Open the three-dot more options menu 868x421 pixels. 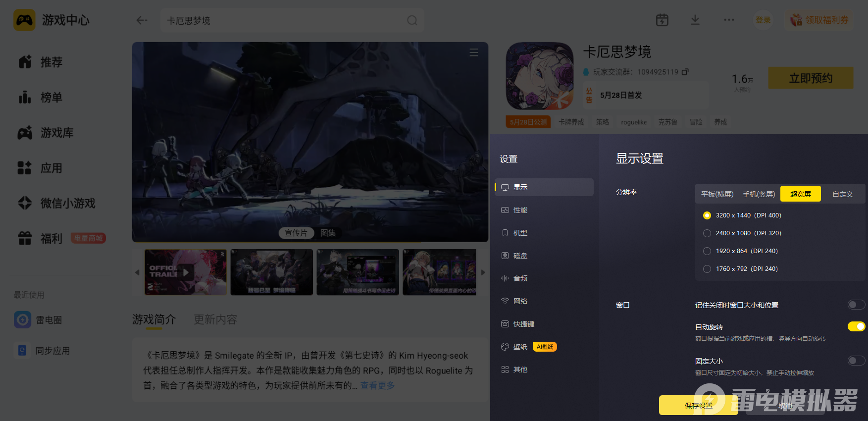coord(729,20)
